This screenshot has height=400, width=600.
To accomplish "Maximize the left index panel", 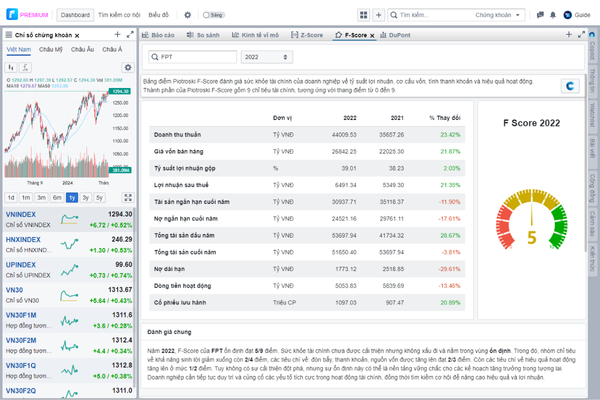I will point(130,34).
